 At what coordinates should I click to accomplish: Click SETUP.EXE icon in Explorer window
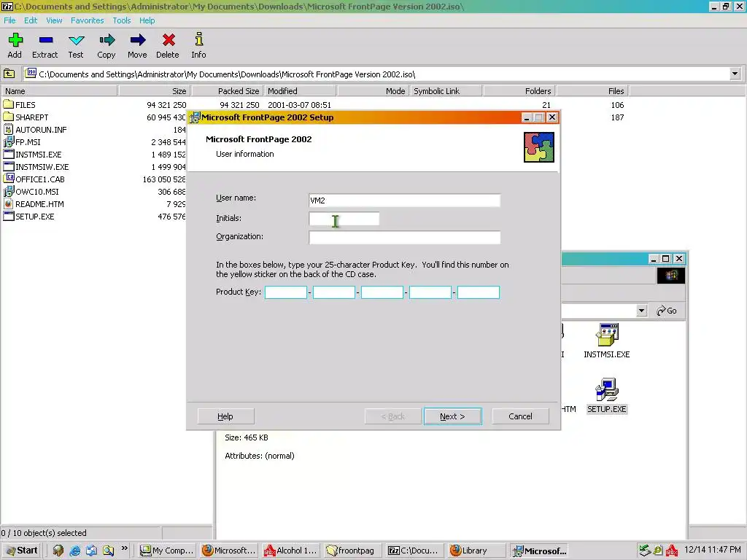tap(606, 396)
